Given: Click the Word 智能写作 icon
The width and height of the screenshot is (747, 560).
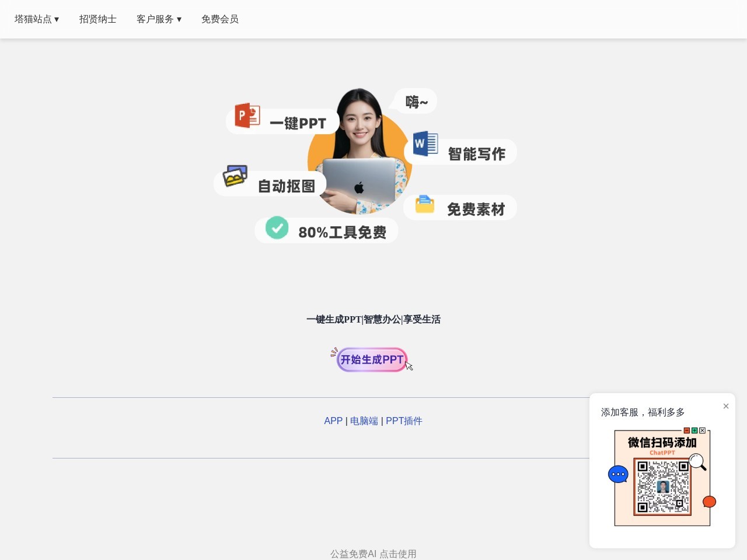Looking at the screenshot, I should (x=425, y=145).
